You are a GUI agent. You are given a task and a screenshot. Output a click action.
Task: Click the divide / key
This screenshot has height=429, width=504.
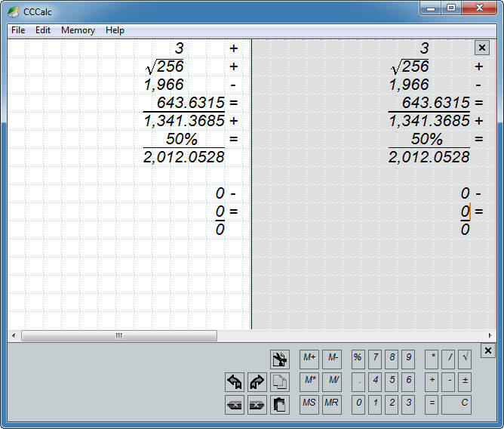(x=448, y=360)
